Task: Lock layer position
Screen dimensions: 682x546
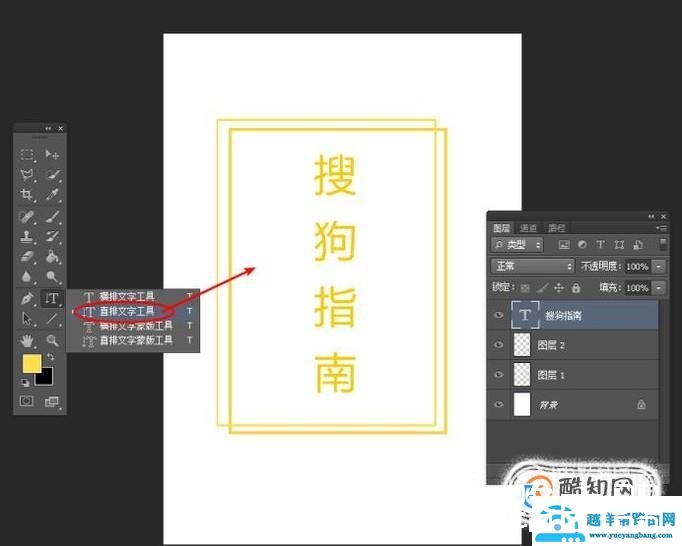Action: (x=559, y=288)
